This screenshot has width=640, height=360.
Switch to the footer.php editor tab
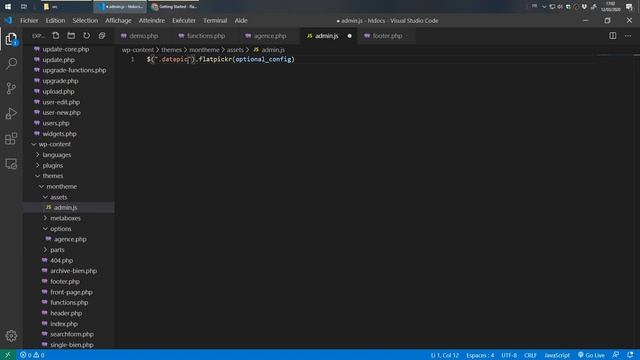(x=387, y=36)
